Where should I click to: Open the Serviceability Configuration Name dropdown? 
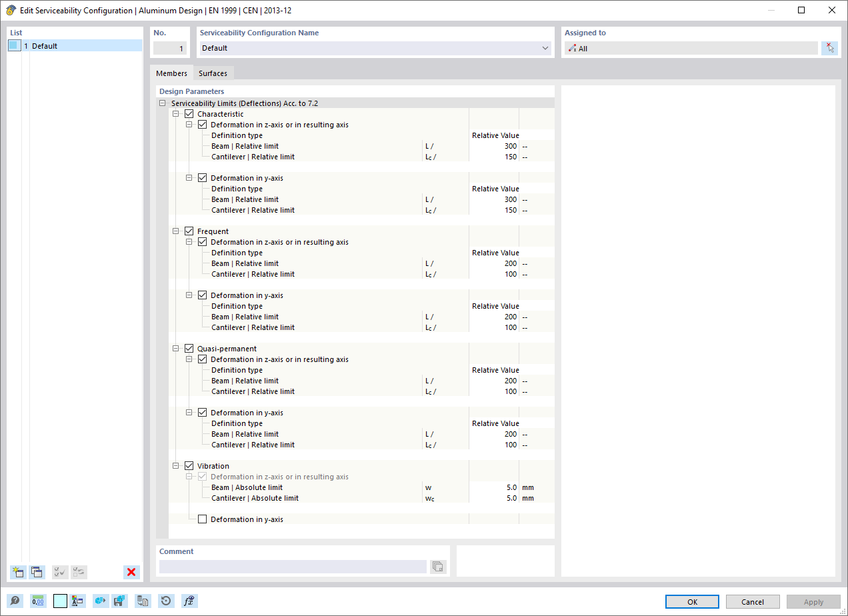click(544, 48)
